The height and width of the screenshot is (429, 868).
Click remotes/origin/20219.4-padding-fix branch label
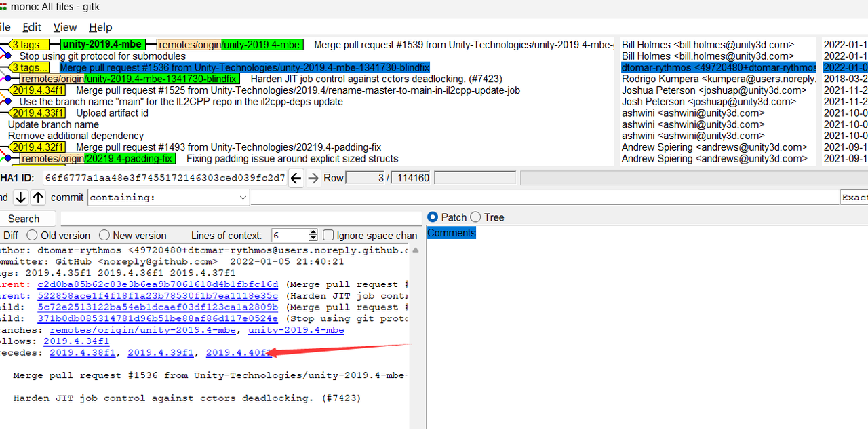pos(97,159)
